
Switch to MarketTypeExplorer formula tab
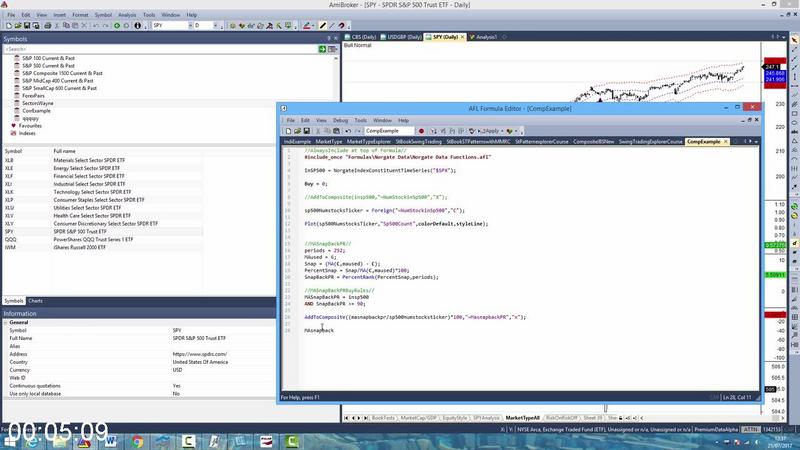click(x=368, y=141)
